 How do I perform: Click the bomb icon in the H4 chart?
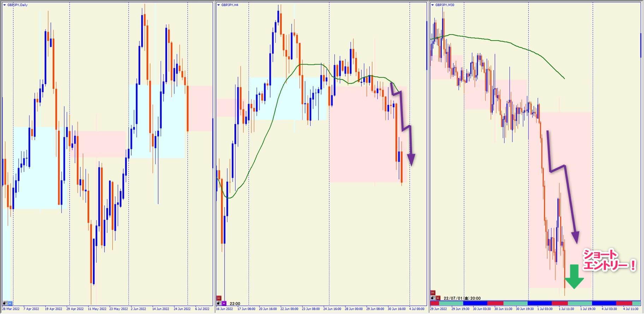(219, 303)
